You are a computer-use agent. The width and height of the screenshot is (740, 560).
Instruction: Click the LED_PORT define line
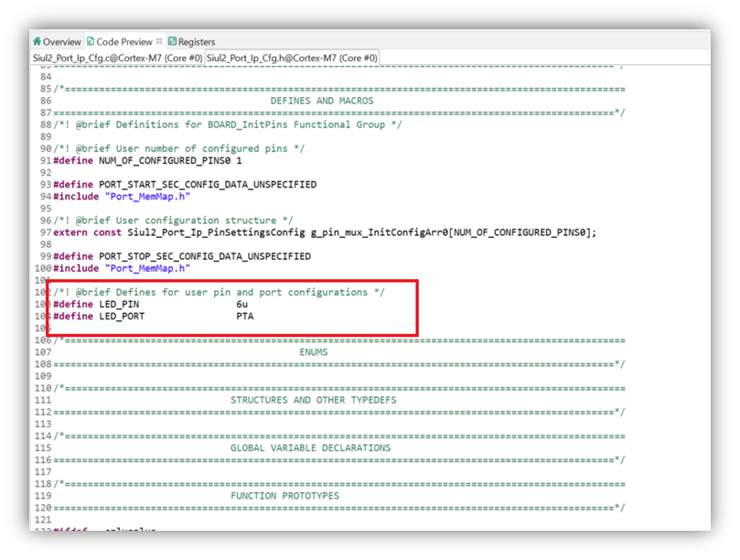point(154,316)
